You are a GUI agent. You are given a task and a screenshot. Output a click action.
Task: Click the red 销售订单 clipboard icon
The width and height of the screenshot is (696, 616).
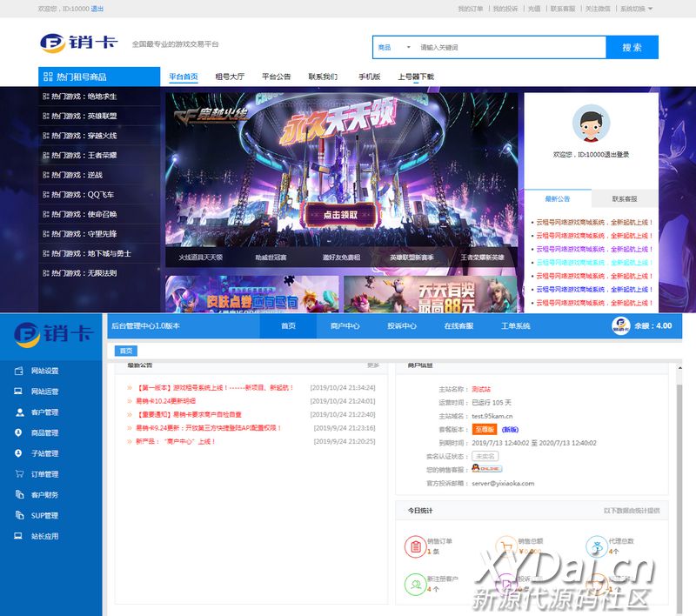416,546
